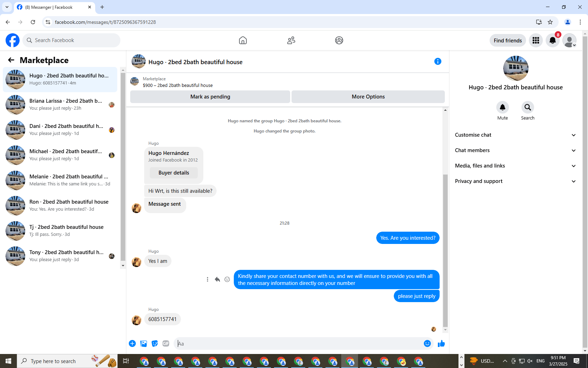The width and height of the screenshot is (588, 368).
Task: Click the 'Yes I am' message bubble
Action: click(158, 261)
